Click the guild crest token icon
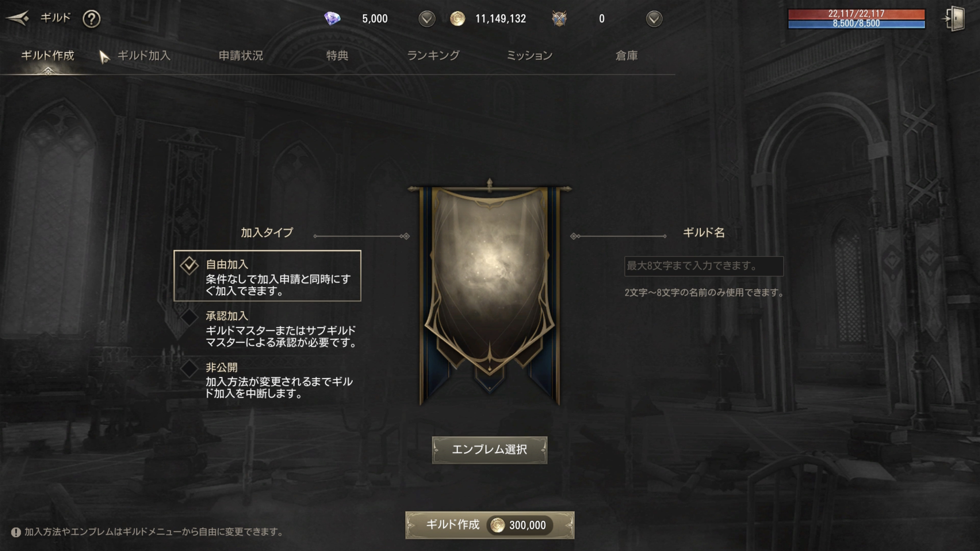 (559, 18)
